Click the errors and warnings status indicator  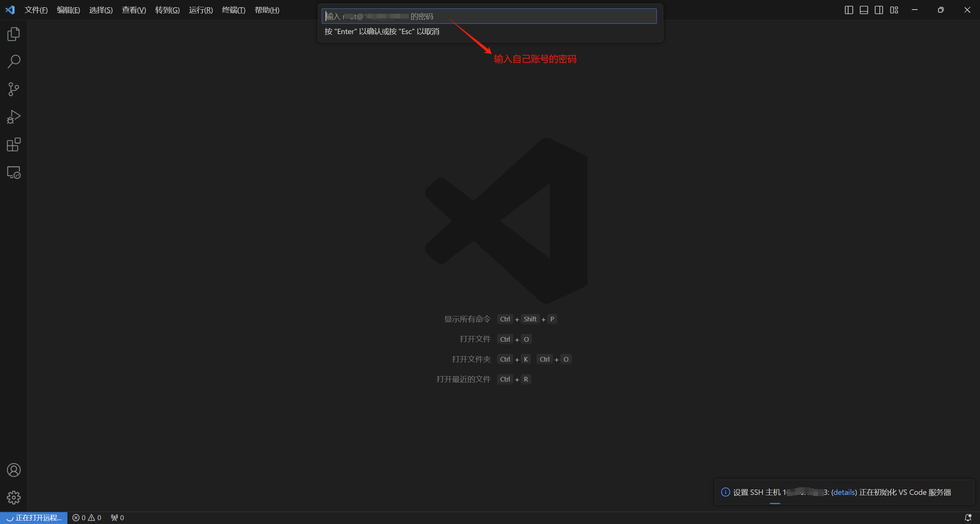(87, 518)
